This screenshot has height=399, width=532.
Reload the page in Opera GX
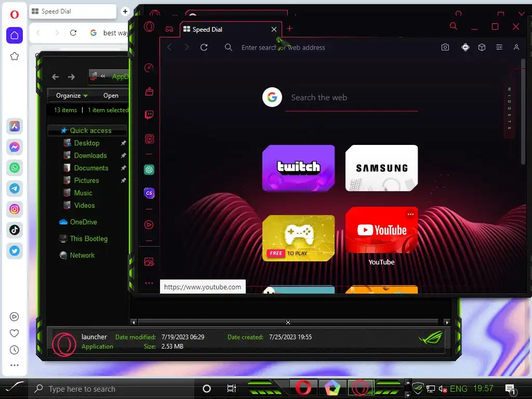pyautogui.click(x=204, y=47)
